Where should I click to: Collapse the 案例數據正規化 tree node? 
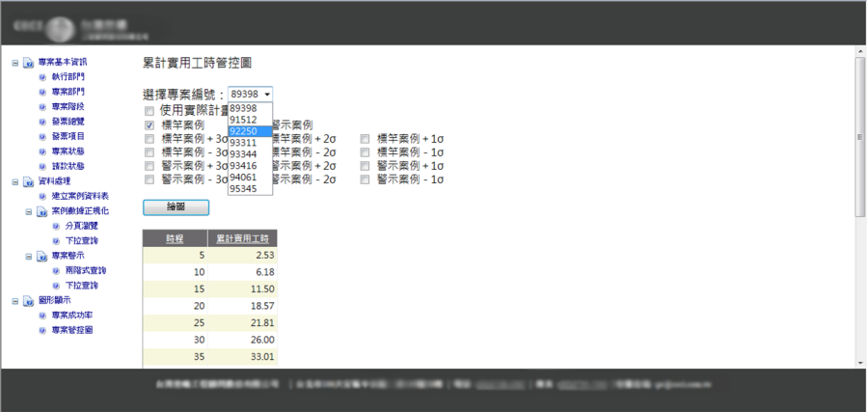point(29,210)
